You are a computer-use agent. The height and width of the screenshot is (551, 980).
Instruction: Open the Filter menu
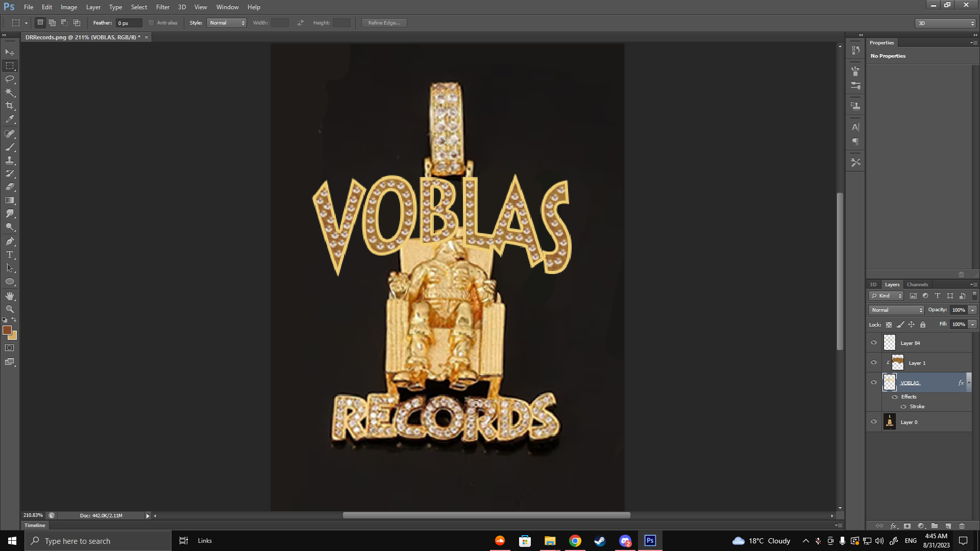pos(162,7)
